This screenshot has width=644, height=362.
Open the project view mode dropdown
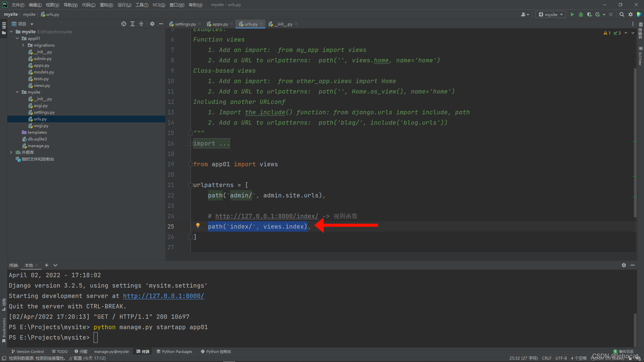[32, 24]
